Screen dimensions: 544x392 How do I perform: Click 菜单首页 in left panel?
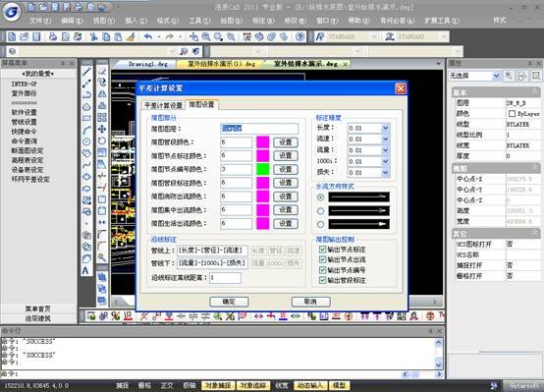pyautogui.click(x=38, y=308)
